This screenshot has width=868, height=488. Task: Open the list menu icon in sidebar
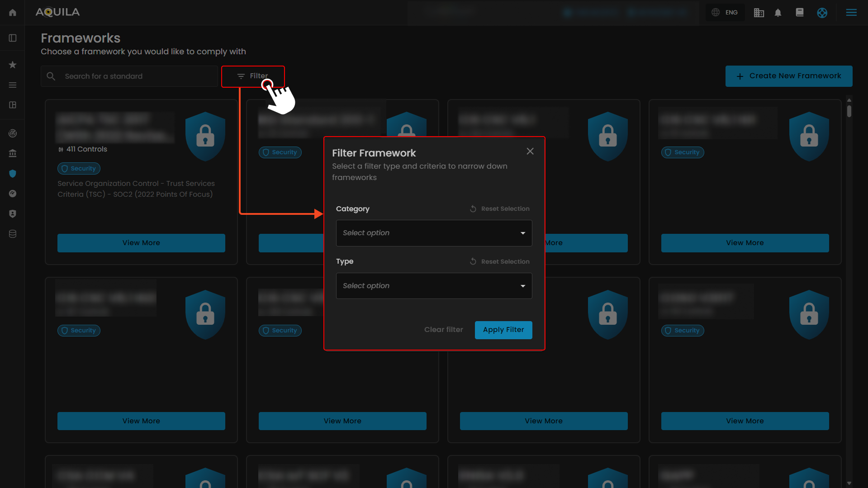tap(13, 85)
